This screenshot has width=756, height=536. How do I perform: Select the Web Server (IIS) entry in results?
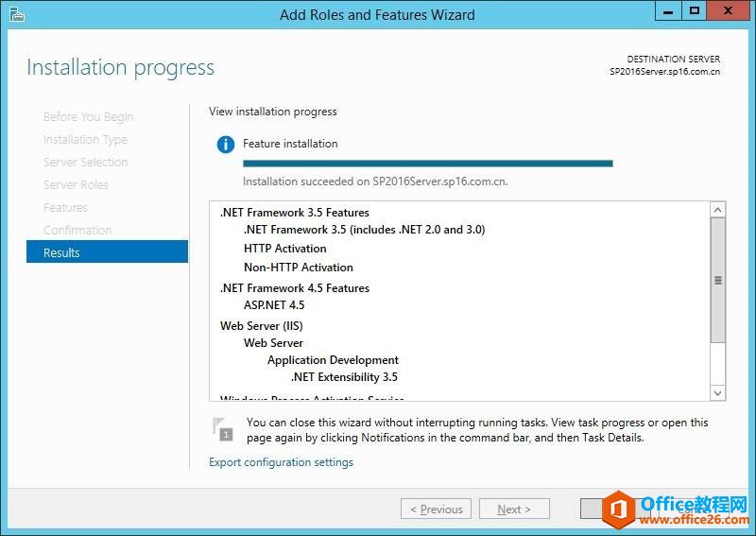point(262,325)
